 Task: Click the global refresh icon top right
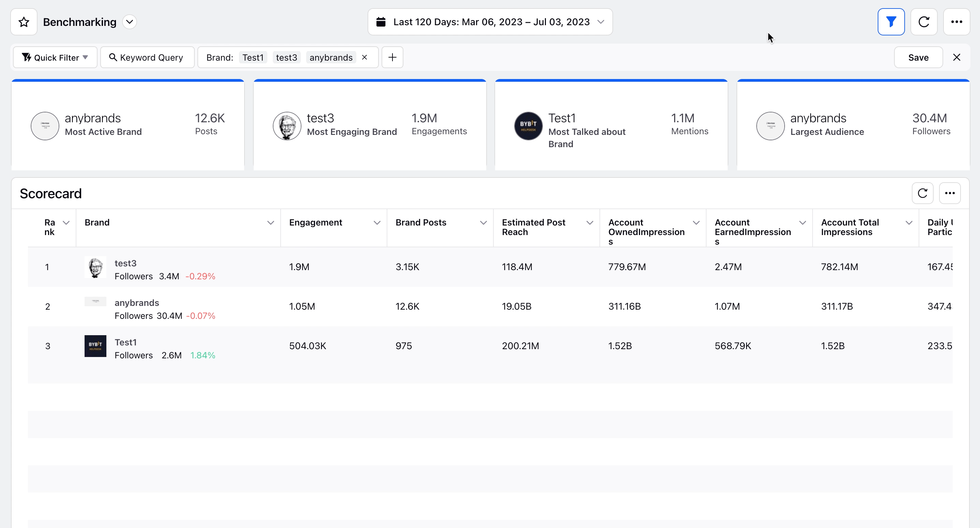pos(924,21)
